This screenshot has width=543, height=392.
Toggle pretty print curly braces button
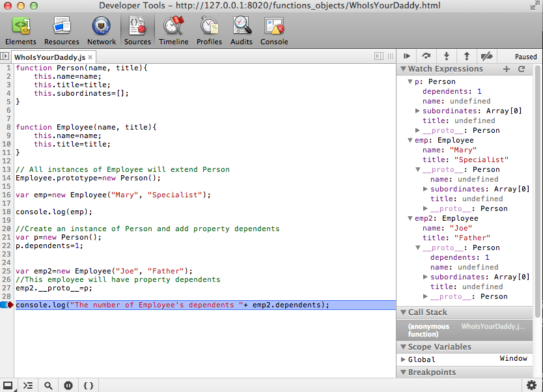89,385
